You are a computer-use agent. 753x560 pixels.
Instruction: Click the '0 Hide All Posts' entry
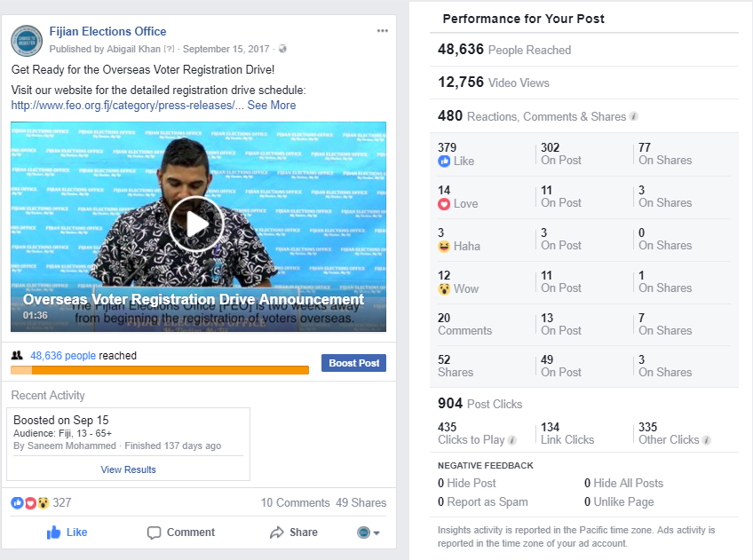624,483
